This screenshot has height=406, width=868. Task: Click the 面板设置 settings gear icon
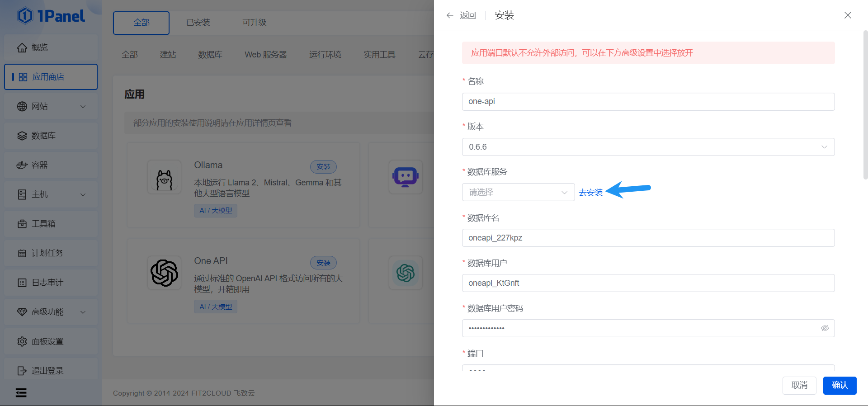(x=22, y=341)
